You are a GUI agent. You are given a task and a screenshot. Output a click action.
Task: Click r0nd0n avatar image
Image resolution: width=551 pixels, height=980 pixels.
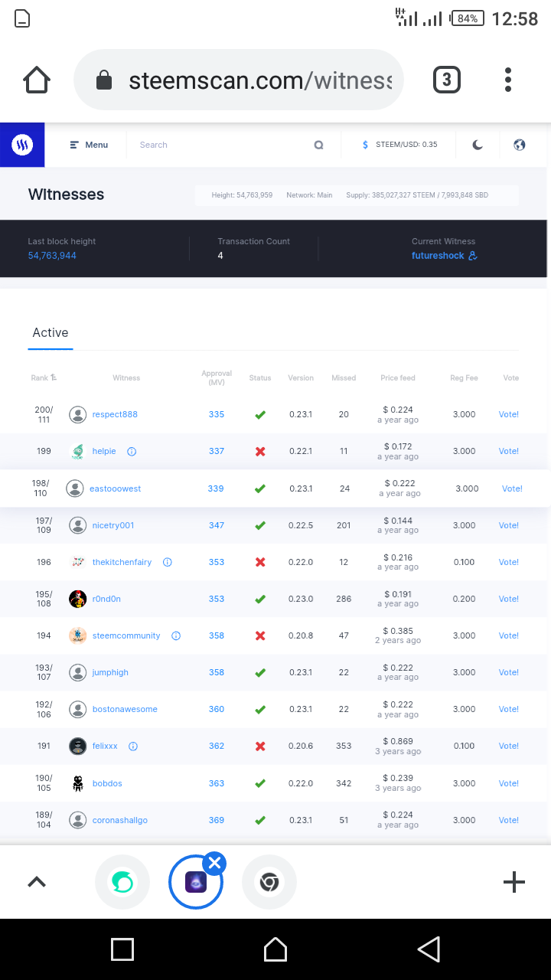click(x=77, y=599)
